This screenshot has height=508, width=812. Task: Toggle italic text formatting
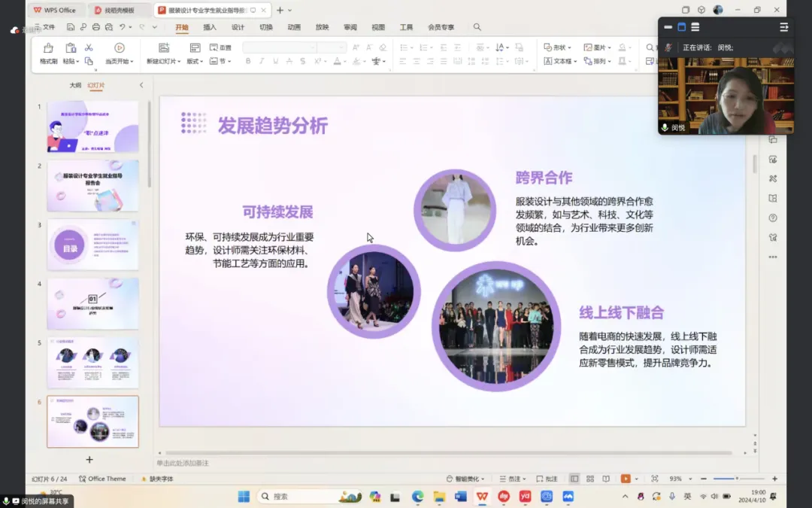(261, 61)
